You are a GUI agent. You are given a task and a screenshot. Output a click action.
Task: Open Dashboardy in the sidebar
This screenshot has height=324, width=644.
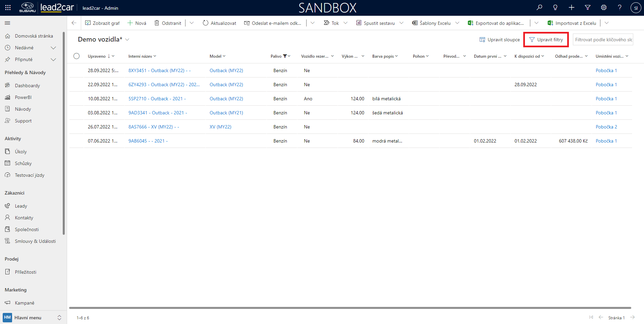click(x=27, y=86)
